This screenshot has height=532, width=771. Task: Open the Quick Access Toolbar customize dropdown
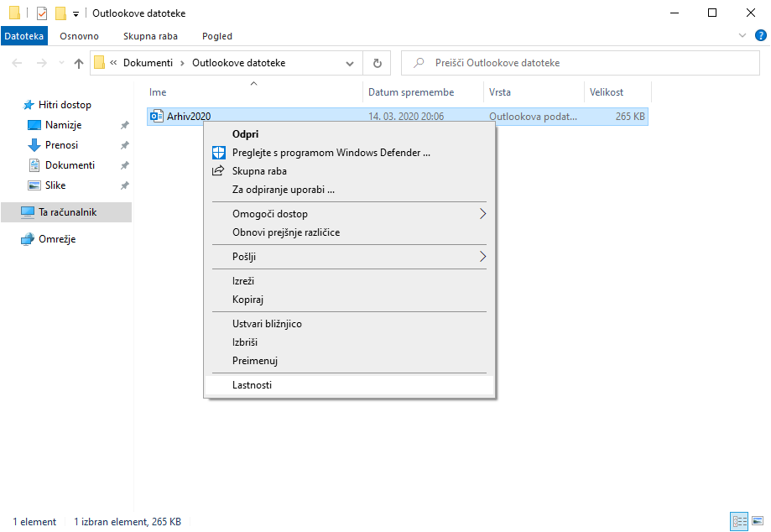click(x=76, y=13)
